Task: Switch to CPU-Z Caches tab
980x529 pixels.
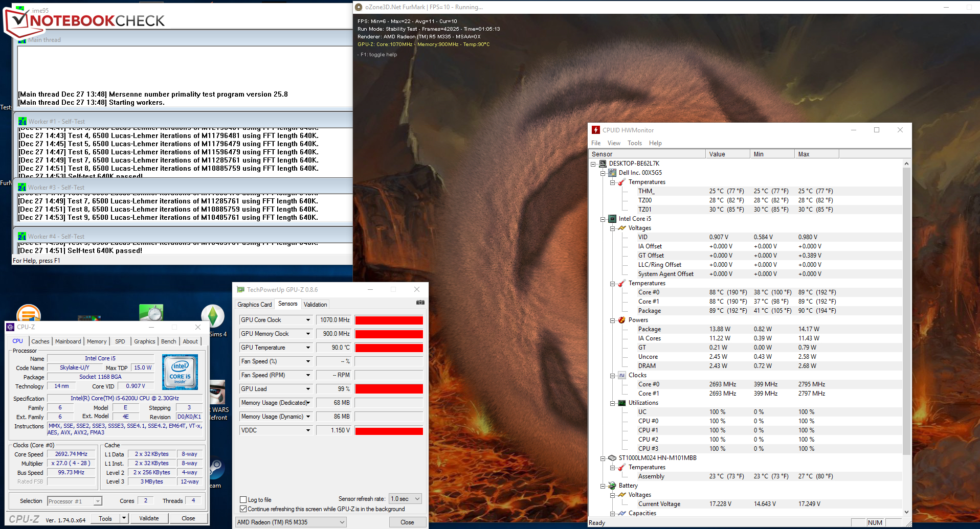Action: point(40,341)
